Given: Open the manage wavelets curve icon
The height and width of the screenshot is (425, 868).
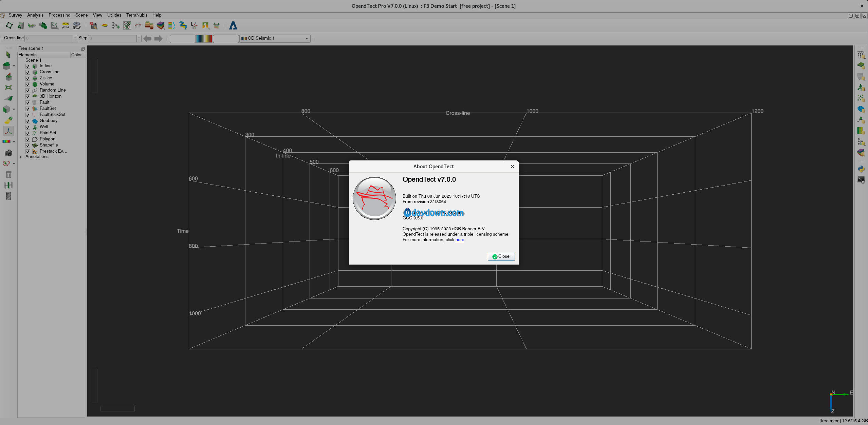Looking at the screenshot, I should pyautogui.click(x=861, y=120).
